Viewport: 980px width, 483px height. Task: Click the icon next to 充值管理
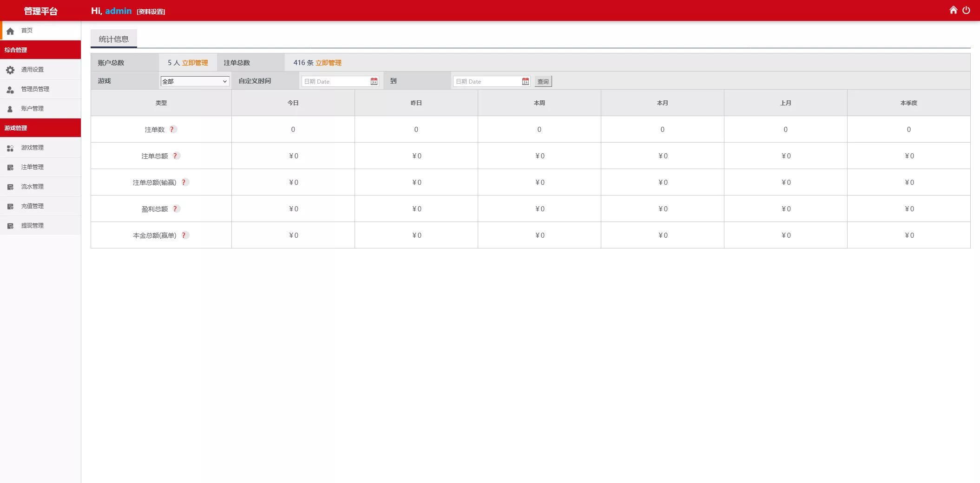pos(10,206)
